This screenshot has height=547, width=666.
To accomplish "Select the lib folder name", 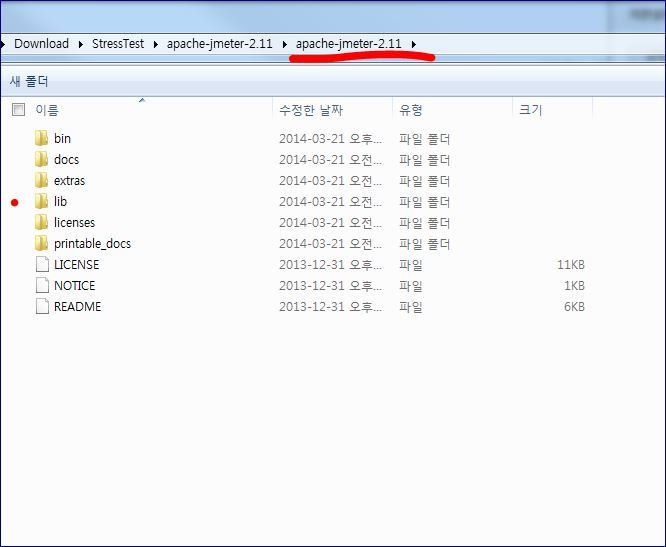I will [x=60, y=202].
